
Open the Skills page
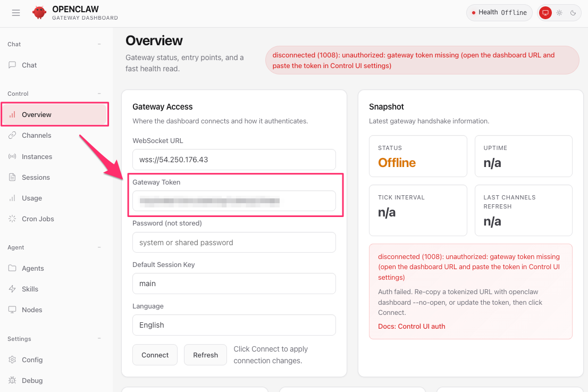click(30, 289)
